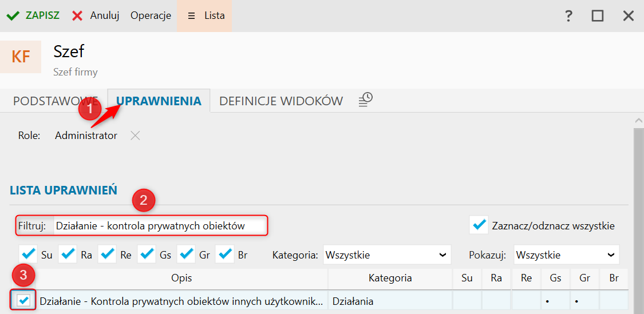This screenshot has width=644, height=314.
Task: Open the Pokazuj dropdown
Action: (566, 255)
